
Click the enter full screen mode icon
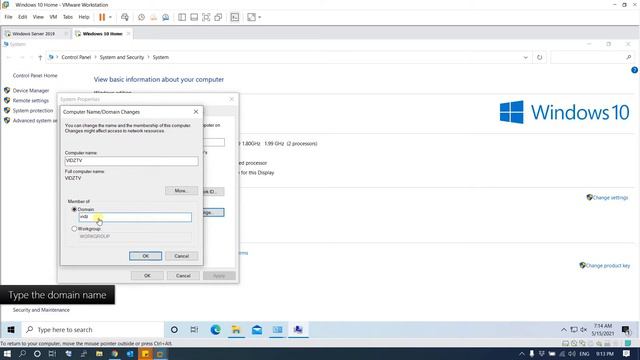point(206,17)
